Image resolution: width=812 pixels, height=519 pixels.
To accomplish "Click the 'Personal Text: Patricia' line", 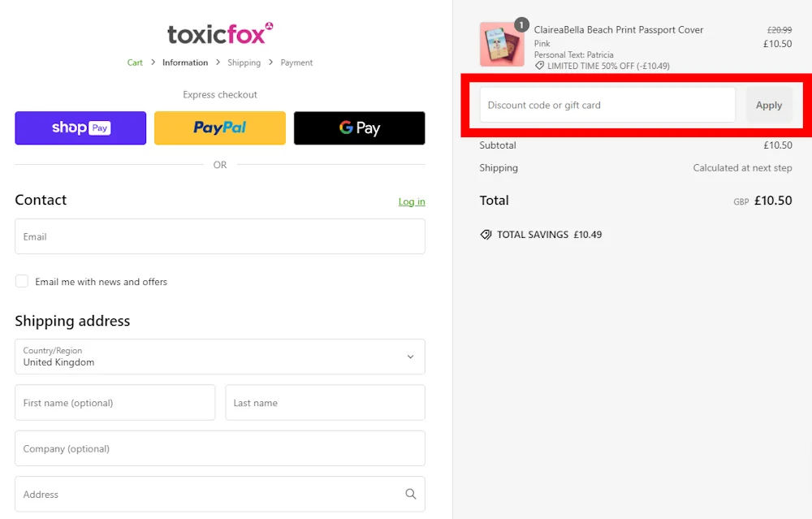I will pos(574,55).
